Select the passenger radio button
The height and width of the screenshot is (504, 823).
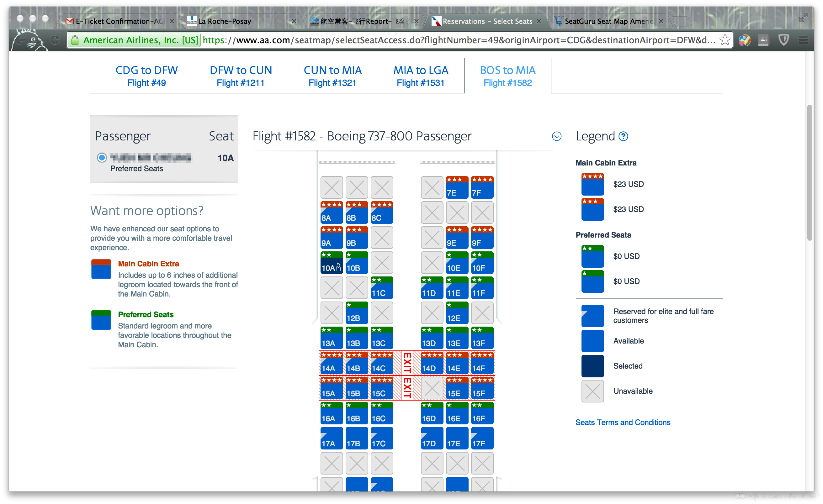click(x=102, y=157)
